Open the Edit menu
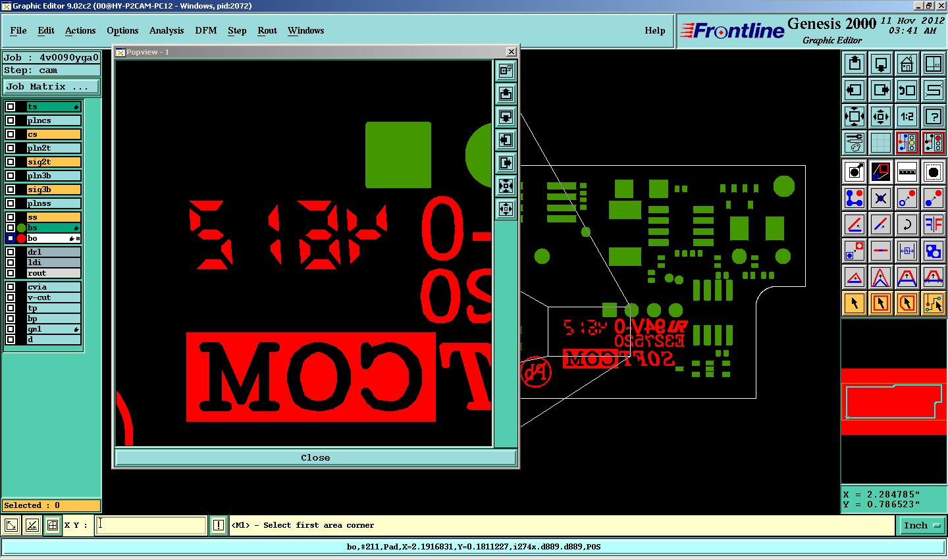 (46, 30)
